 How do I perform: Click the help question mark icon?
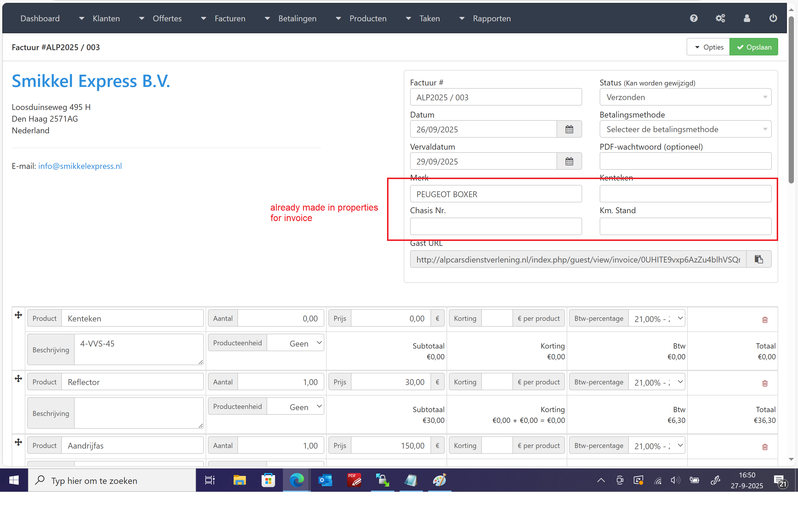[694, 18]
